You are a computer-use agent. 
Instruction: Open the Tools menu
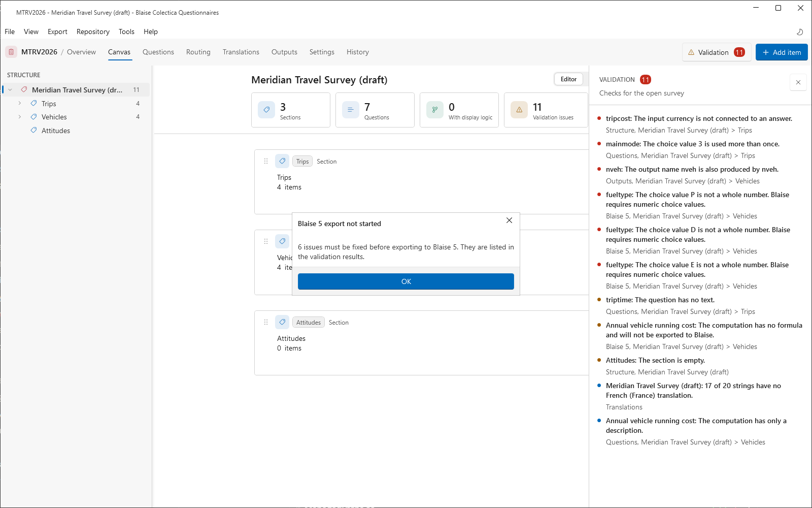click(126, 31)
